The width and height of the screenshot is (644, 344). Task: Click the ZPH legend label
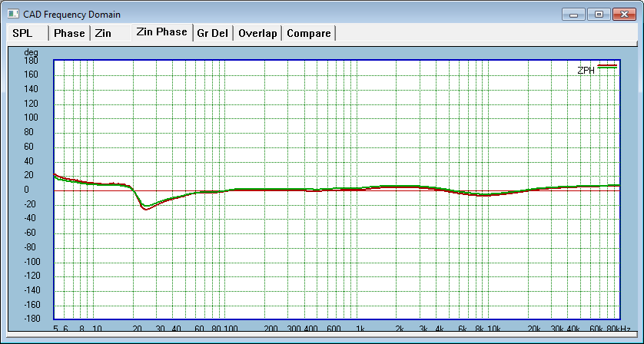pyautogui.click(x=586, y=70)
